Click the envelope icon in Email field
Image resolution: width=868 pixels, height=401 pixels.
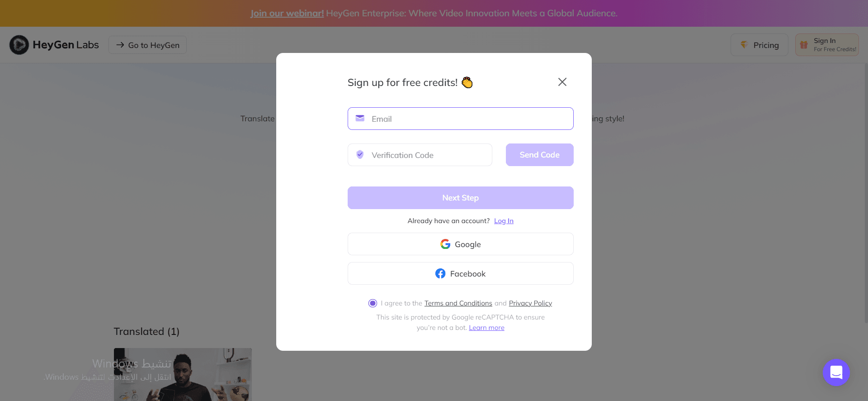(x=360, y=119)
